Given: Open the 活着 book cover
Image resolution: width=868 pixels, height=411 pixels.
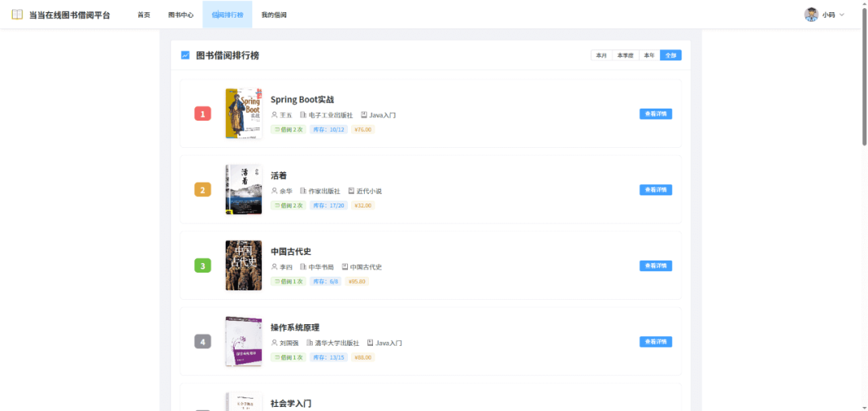Looking at the screenshot, I should pyautogui.click(x=244, y=190).
